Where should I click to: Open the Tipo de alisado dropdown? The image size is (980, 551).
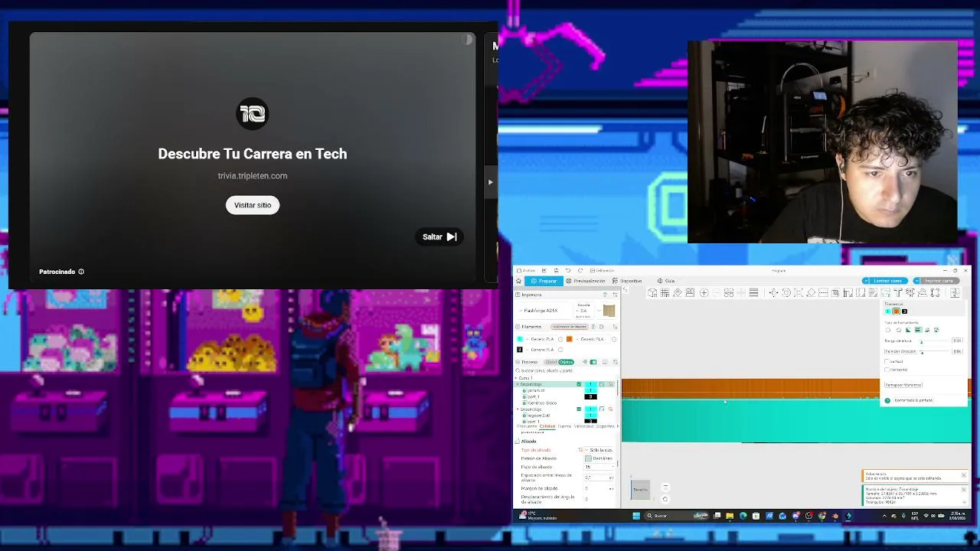pos(601,450)
